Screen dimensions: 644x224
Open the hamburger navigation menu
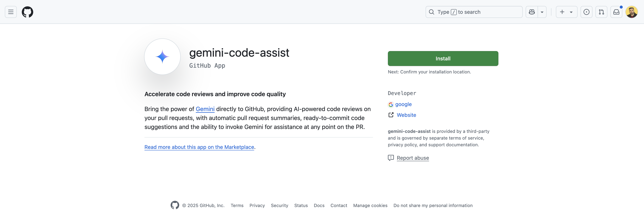[x=10, y=12]
